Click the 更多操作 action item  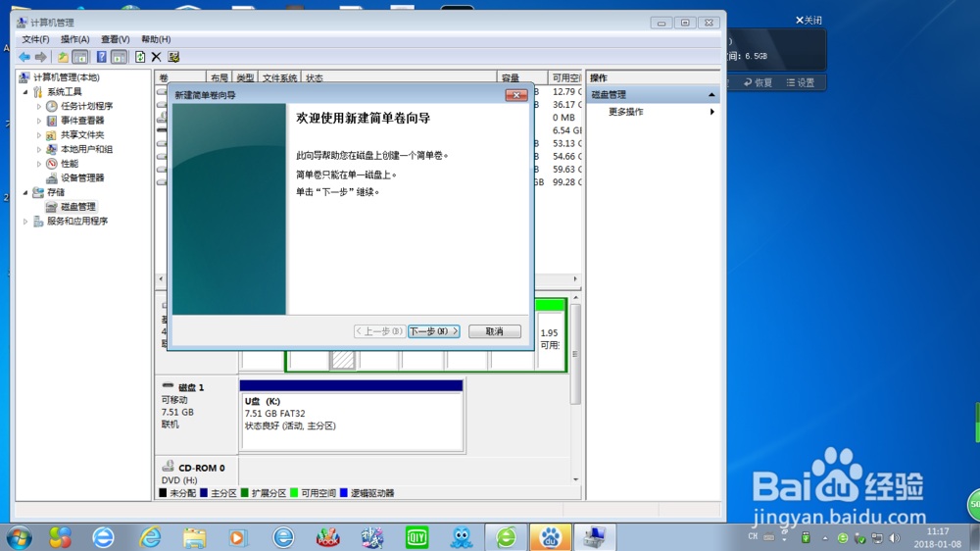625,112
